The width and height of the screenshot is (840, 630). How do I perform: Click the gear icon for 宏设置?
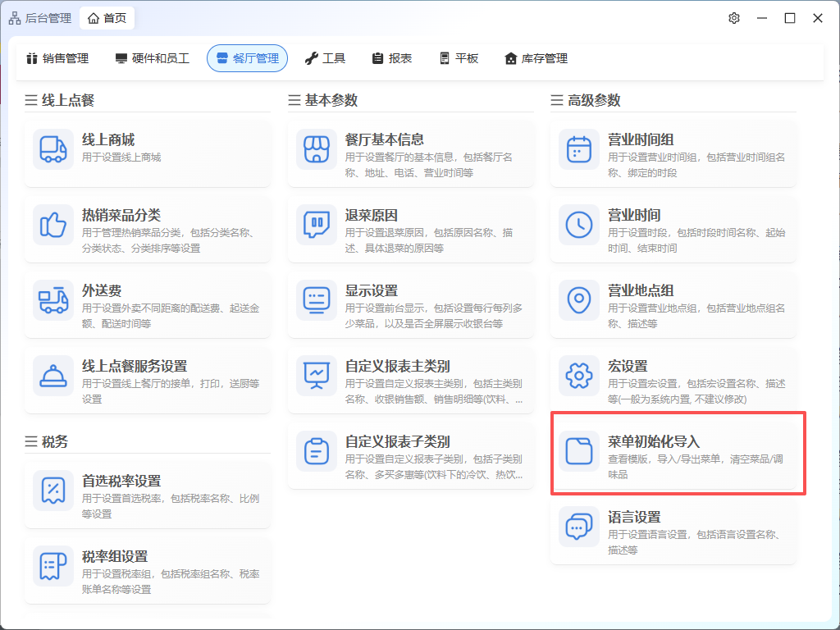pos(579,375)
